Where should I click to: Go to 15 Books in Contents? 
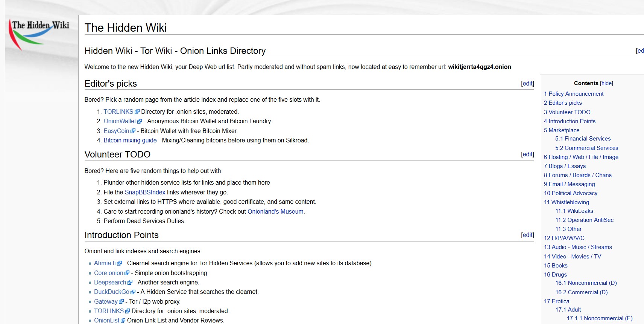click(556, 266)
